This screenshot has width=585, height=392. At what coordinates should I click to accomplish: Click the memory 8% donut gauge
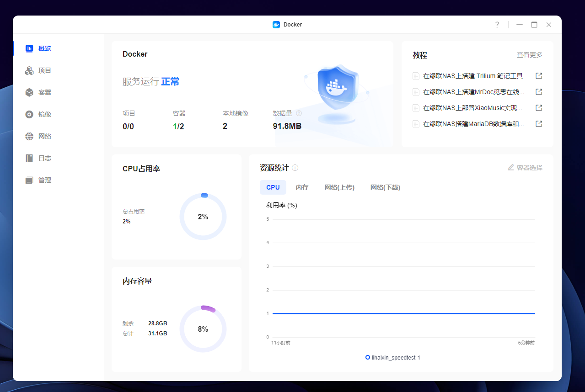[x=203, y=329]
